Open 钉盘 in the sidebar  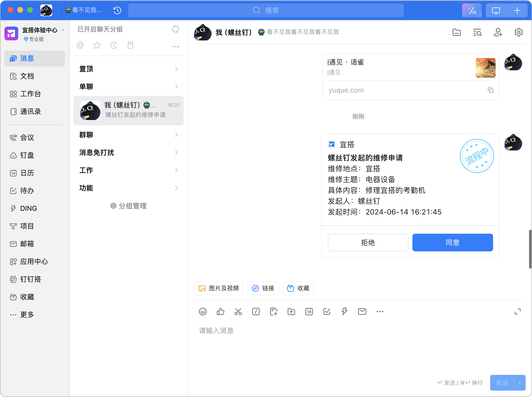tap(35, 155)
